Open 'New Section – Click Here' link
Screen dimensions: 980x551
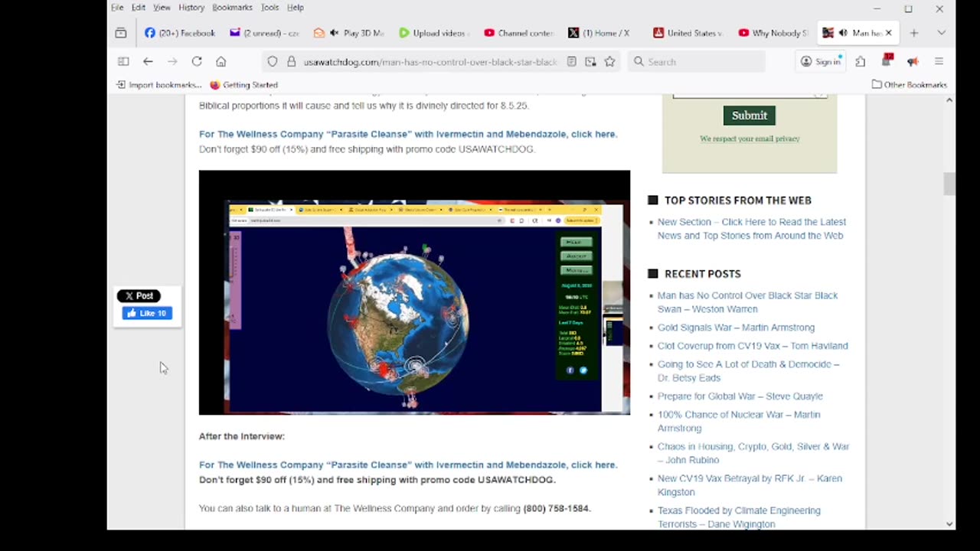click(751, 229)
